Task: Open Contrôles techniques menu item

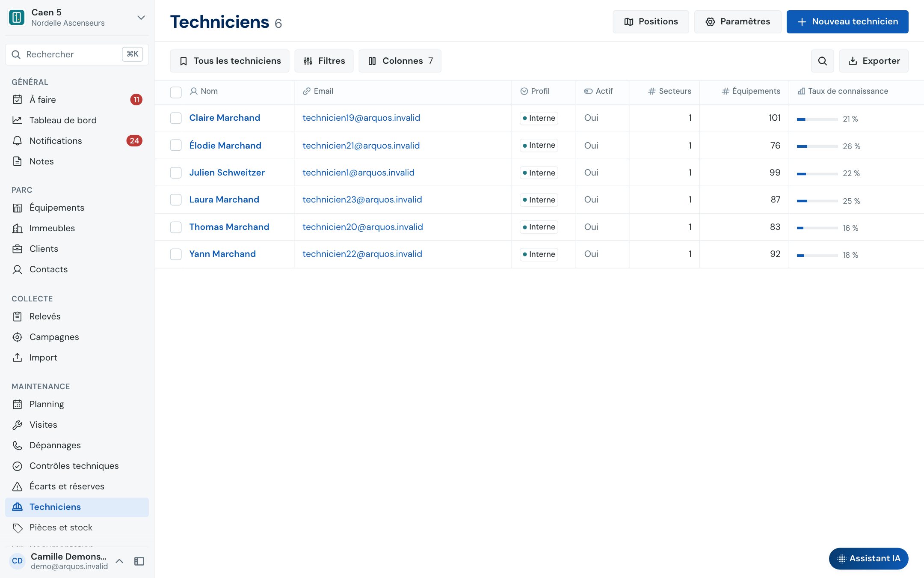Action: pyautogui.click(x=77, y=466)
